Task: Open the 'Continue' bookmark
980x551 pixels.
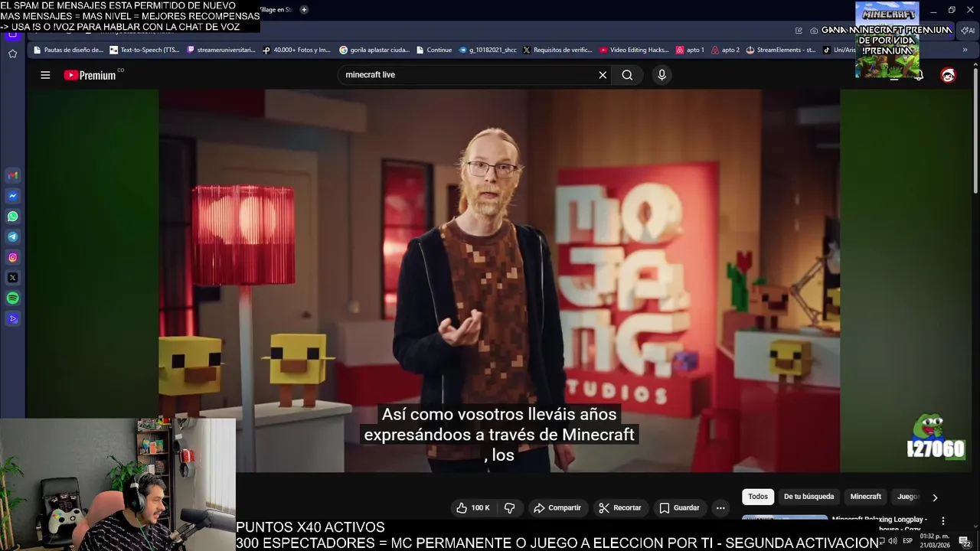Action: click(x=434, y=50)
